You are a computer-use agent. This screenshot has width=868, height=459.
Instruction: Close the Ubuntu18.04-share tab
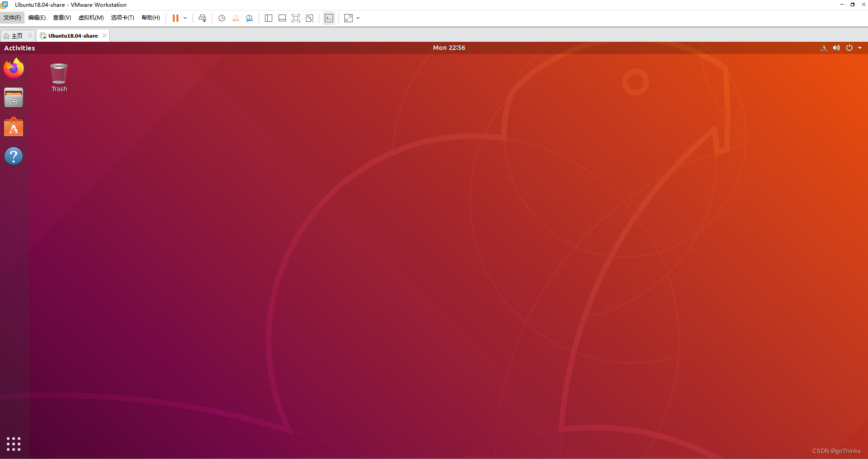click(x=104, y=36)
